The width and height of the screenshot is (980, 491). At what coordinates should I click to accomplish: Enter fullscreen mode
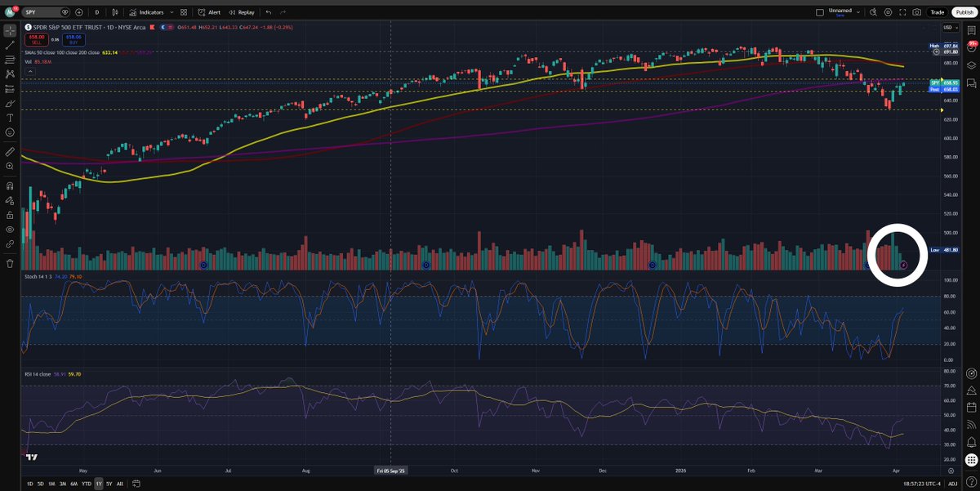[902, 12]
